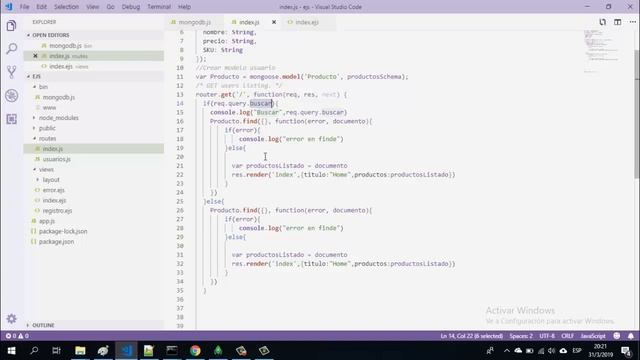This screenshot has width=640, height=360.
Task: Open the Help menu
Action: pyautogui.click(x=184, y=7)
